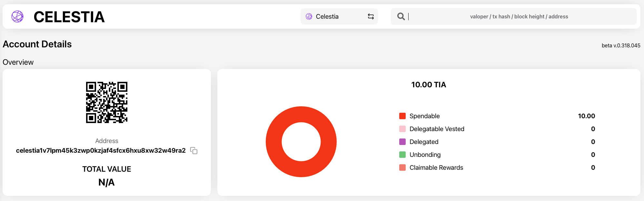Focus the valoper / tx hash search field
This screenshot has width=644, height=201.
tap(519, 16)
